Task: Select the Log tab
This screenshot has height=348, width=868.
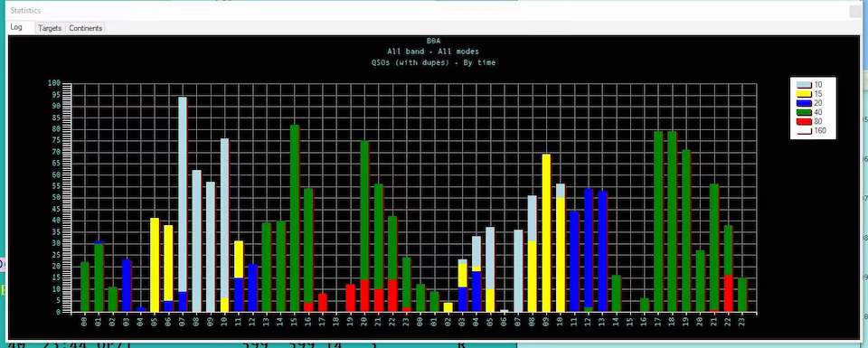Action: 16,27
